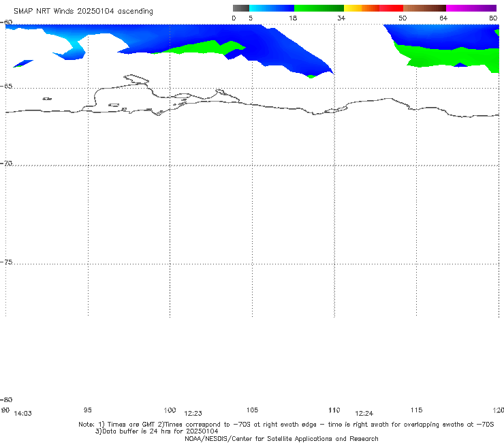Click the swath time '12:23'

(193, 414)
